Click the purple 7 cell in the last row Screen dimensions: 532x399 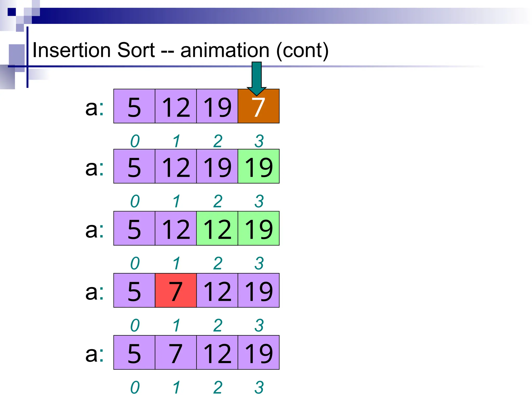tap(176, 353)
